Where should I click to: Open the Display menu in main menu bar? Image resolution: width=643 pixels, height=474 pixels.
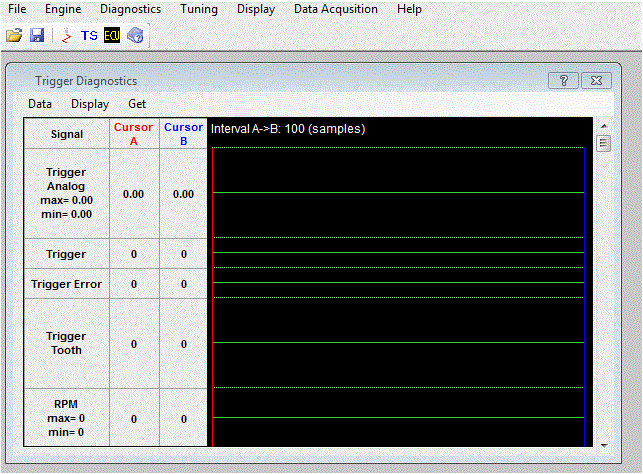[x=256, y=9]
